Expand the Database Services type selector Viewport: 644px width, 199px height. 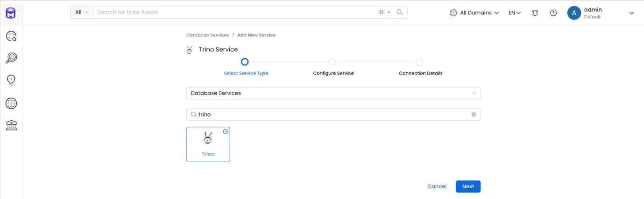(333, 93)
